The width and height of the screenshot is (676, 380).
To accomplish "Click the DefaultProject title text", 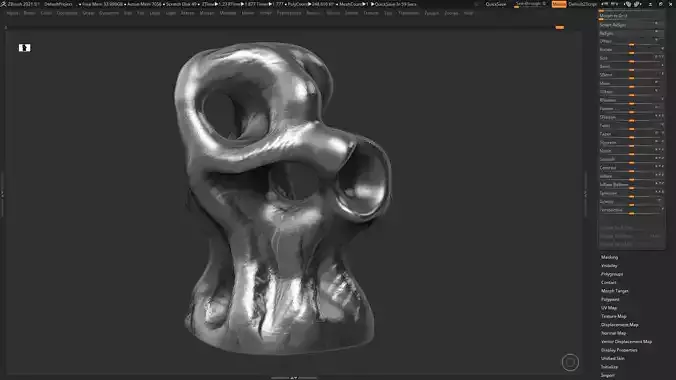I will pos(58,4).
